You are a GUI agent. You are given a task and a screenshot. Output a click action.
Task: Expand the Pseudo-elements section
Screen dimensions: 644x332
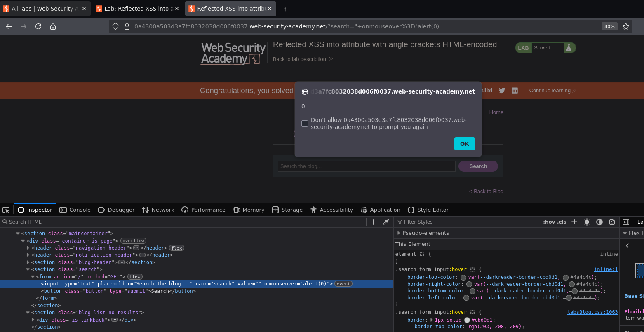pos(399,233)
